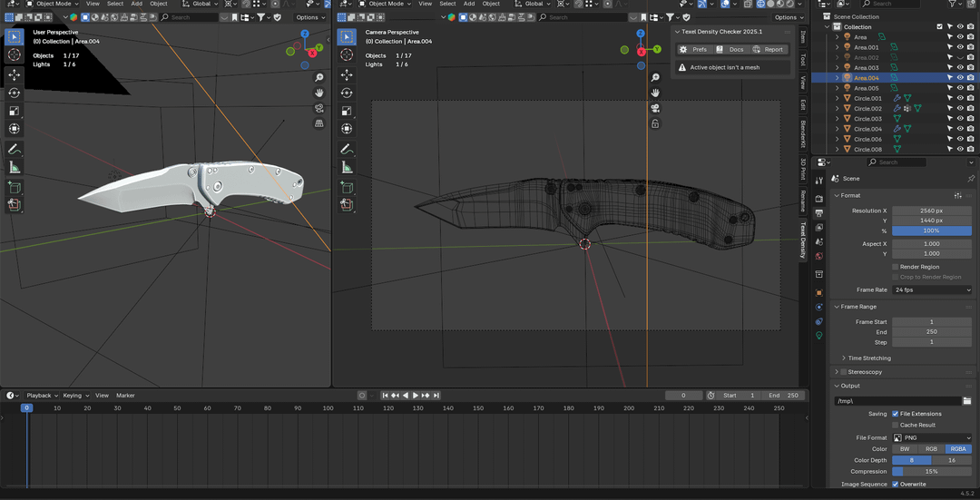Enable the Render Region checkbox
The height and width of the screenshot is (500, 980).
point(896,267)
